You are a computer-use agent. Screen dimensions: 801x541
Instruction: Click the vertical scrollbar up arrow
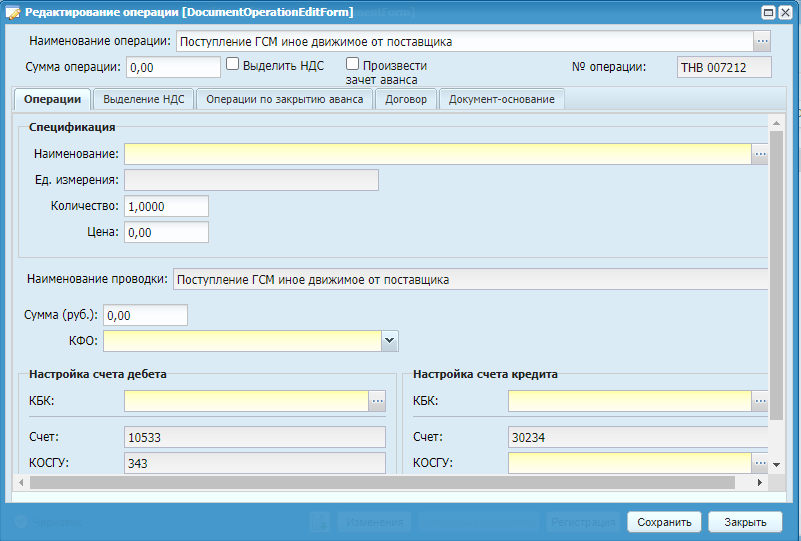(776, 123)
